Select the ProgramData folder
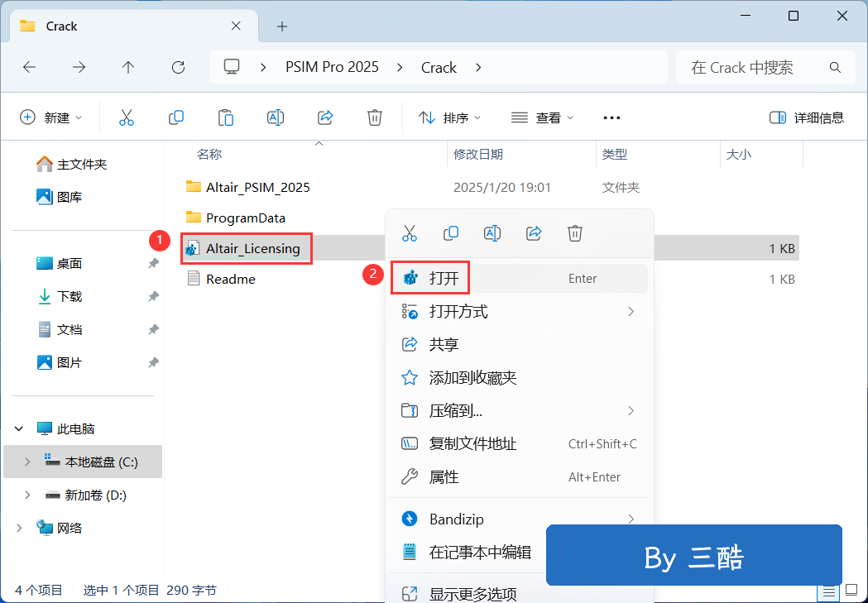 (246, 218)
